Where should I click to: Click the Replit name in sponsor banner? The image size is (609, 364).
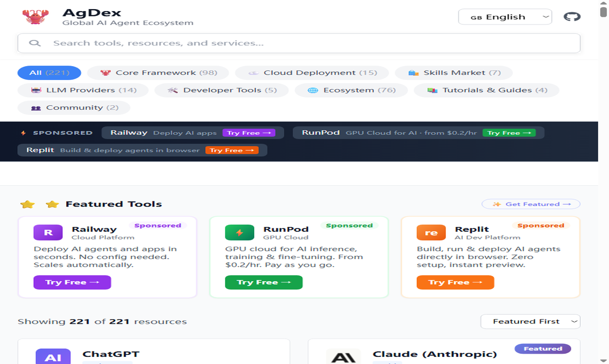[40, 150]
